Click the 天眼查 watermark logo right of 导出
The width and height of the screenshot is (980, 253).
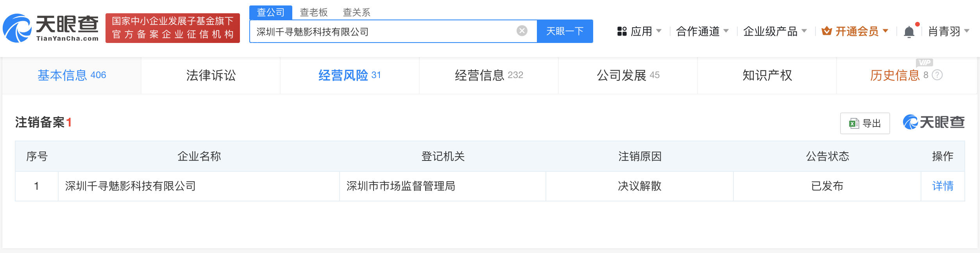point(934,122)
